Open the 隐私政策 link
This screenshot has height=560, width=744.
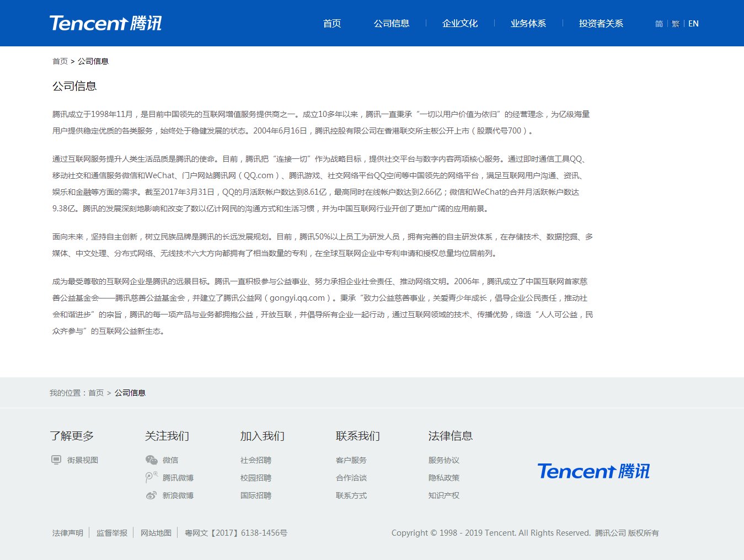point(444,478)
